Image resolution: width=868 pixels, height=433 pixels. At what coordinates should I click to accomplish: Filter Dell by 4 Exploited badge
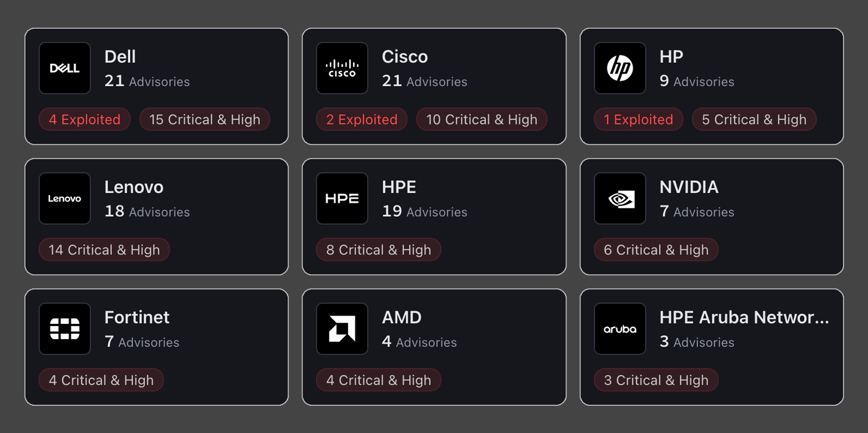point(84,119)
